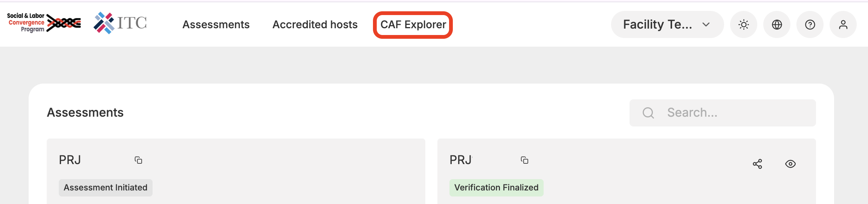
Task: Switch to the CAF Explorer tab
Action: click(x=413, y=25)
